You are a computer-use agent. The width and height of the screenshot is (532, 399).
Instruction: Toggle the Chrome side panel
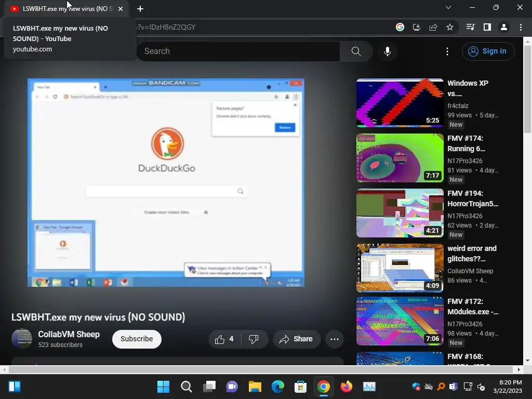point(487,27)
